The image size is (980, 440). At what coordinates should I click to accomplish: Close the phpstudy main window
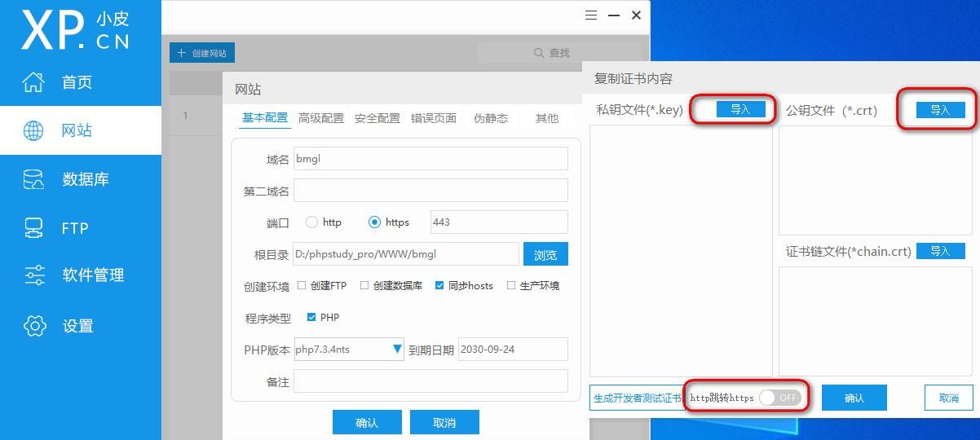point(636,15)
